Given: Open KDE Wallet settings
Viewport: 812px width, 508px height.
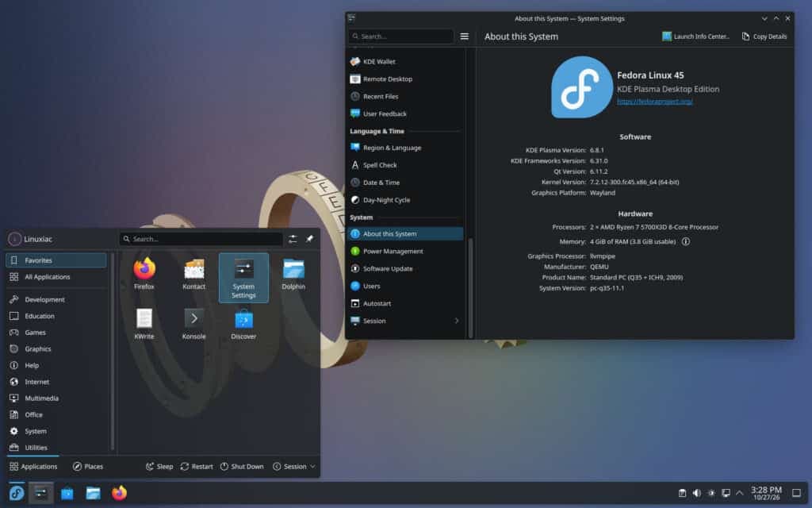Looking at the screenshot, I should (405, 61).
